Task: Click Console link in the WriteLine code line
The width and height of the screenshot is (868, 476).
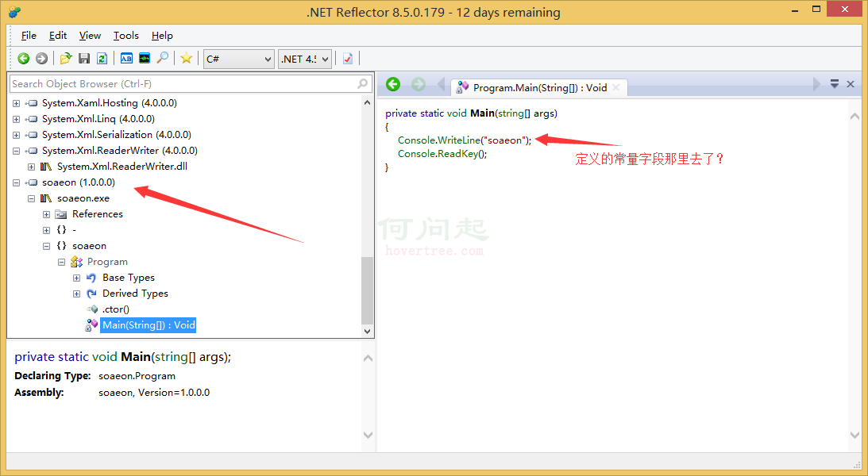Action: (x=415, y=140)
